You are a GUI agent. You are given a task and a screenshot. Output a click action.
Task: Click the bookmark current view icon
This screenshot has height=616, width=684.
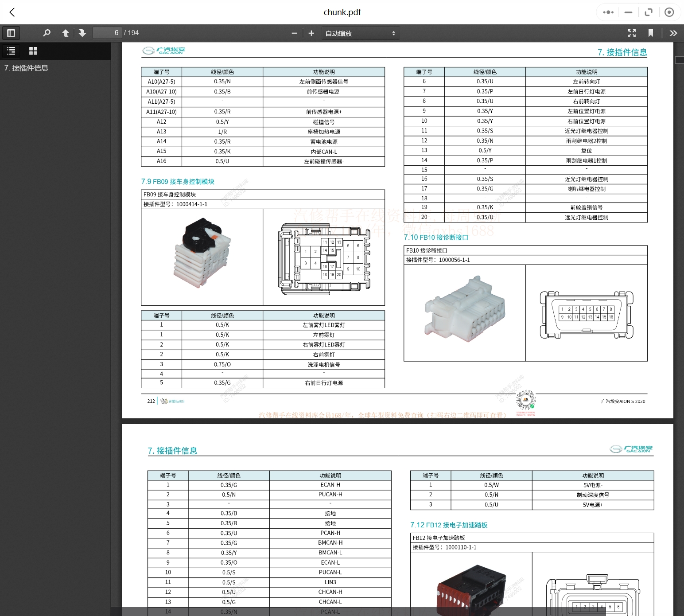[x=651, y=33]
